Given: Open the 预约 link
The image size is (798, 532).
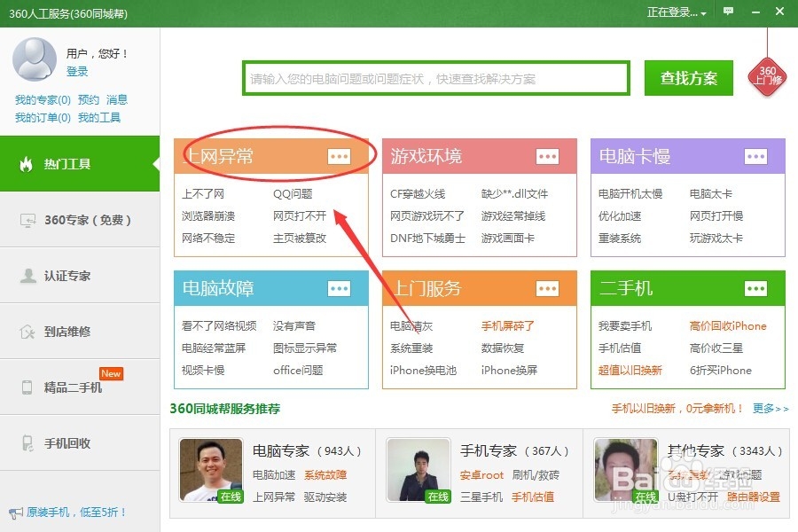Looking at the screenshot, I should click(x=88, y=100).
